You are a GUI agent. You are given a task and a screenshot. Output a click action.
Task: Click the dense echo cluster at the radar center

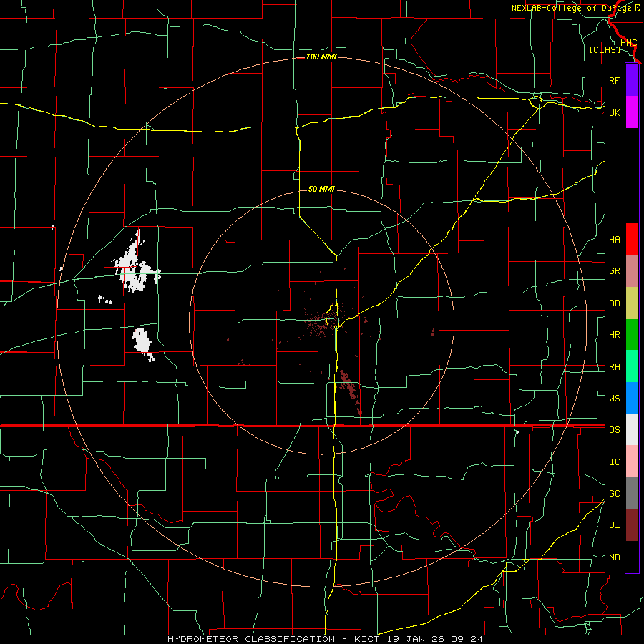pos(324,321)
